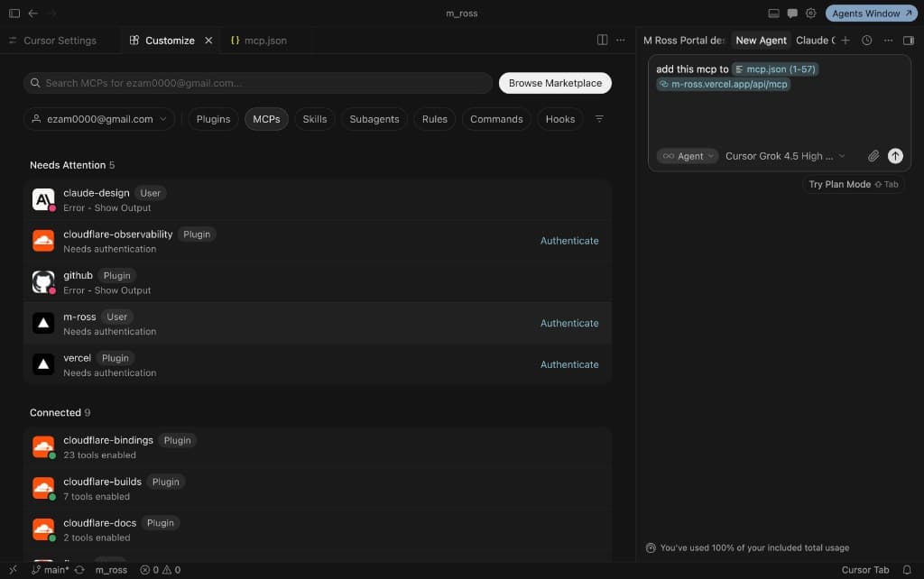The width and height of the screenshot is (924, 579).
Task: Click the split editor layout icon
Action: pyautogui.click(x=602, y=40)
